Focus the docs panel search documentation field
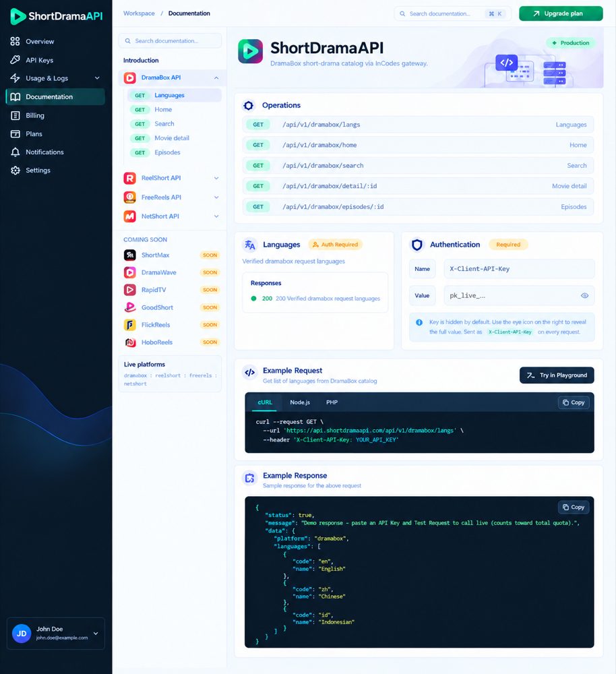 point(171,41)
